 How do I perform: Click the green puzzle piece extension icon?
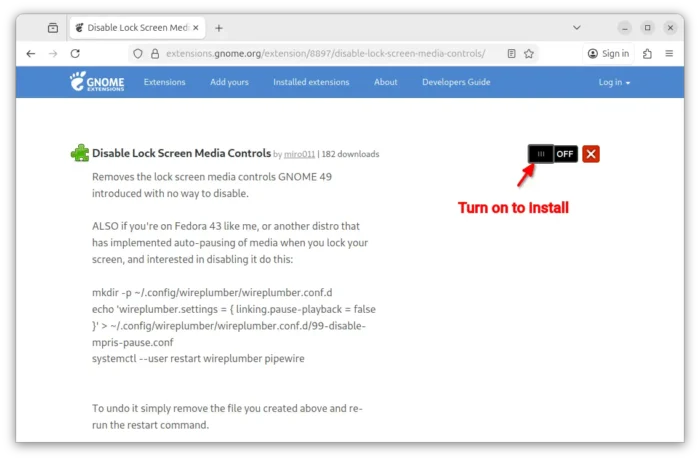coord(79,154)
